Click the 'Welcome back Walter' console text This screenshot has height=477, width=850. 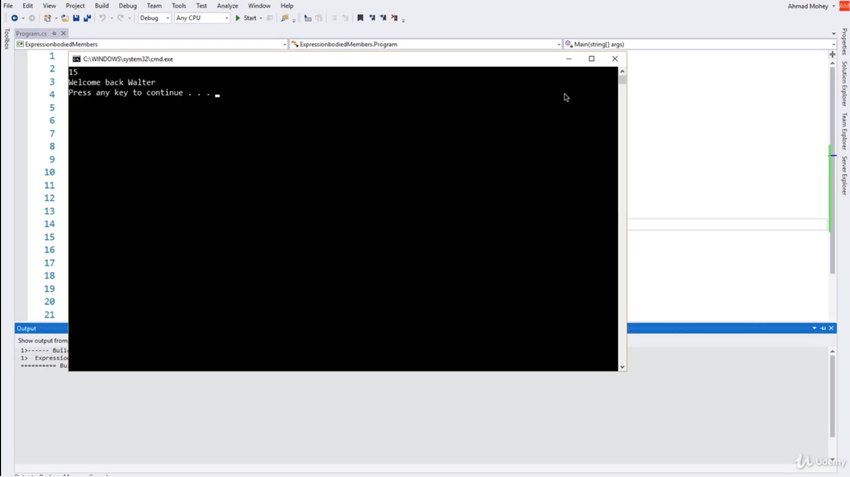point(112,82)
